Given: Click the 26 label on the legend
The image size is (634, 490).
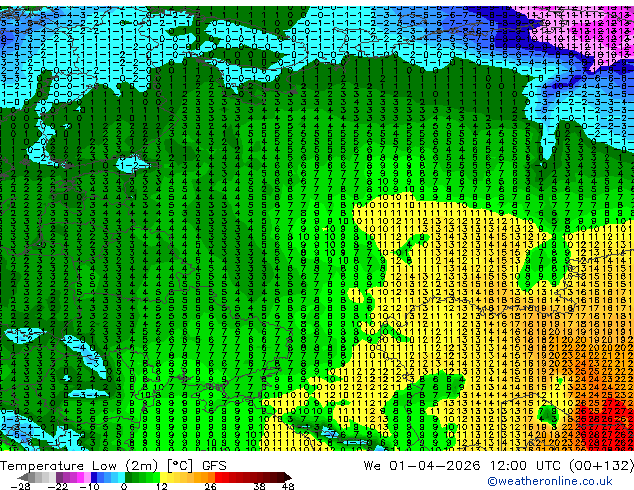Looking at the screenshot, I should [x=210, y=486].
